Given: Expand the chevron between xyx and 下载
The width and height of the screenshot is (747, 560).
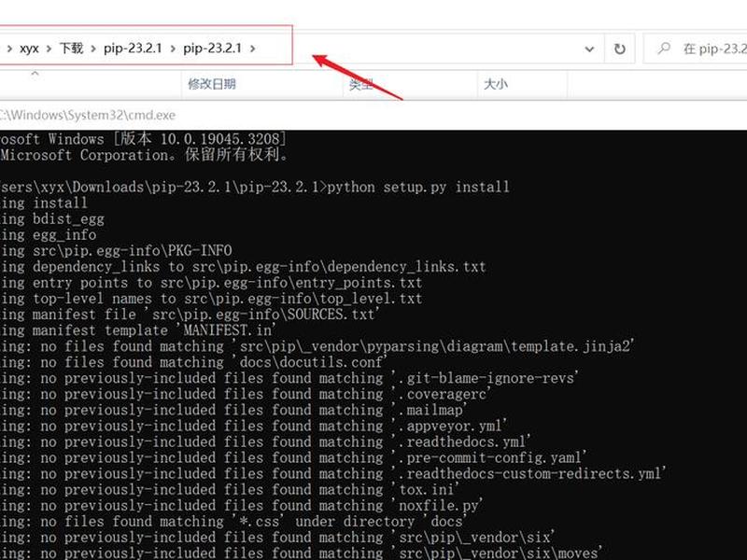Looking at the screenshot, I should click(49, 49).
